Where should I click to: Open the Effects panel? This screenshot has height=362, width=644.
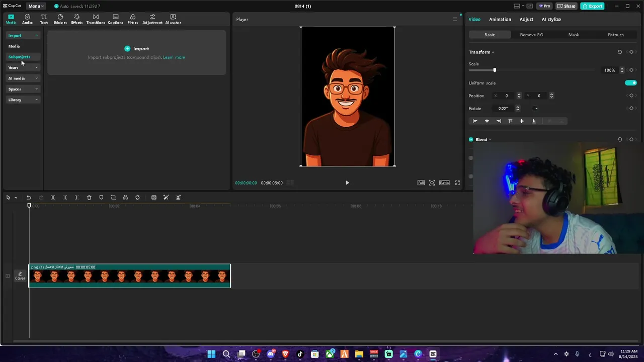pyautogui.click(x=76, y=19)
